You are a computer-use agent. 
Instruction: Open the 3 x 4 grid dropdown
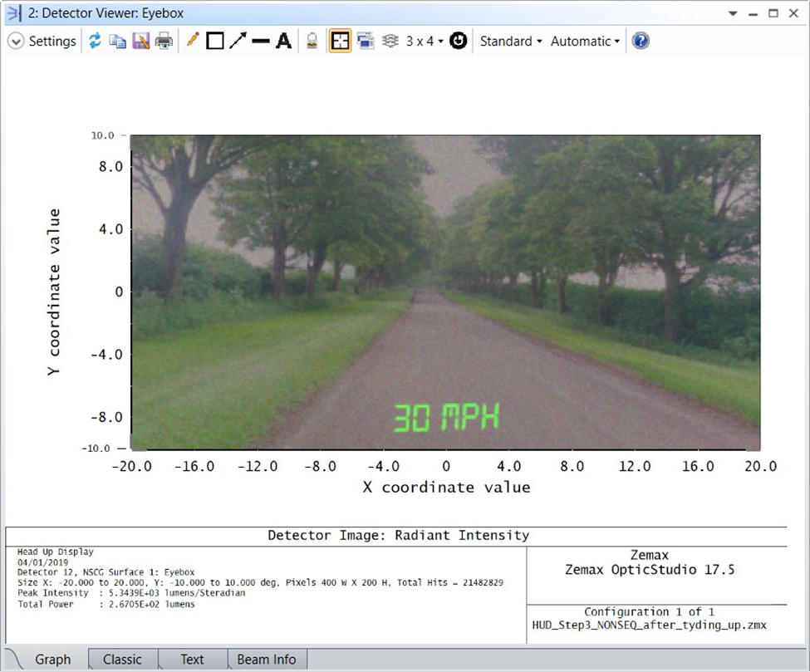(424, 41)
